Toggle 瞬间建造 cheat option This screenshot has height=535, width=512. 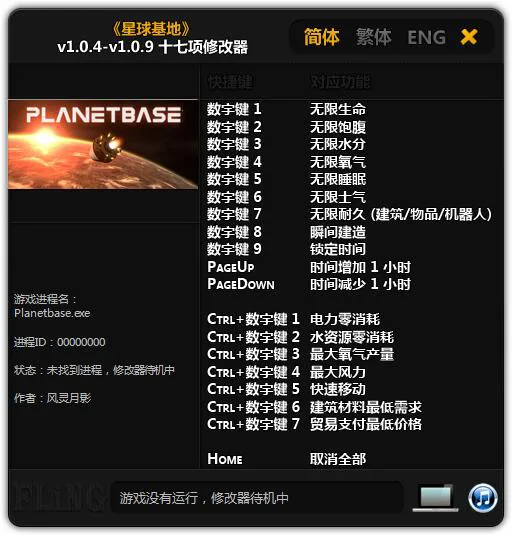click(x=338, y=232)
